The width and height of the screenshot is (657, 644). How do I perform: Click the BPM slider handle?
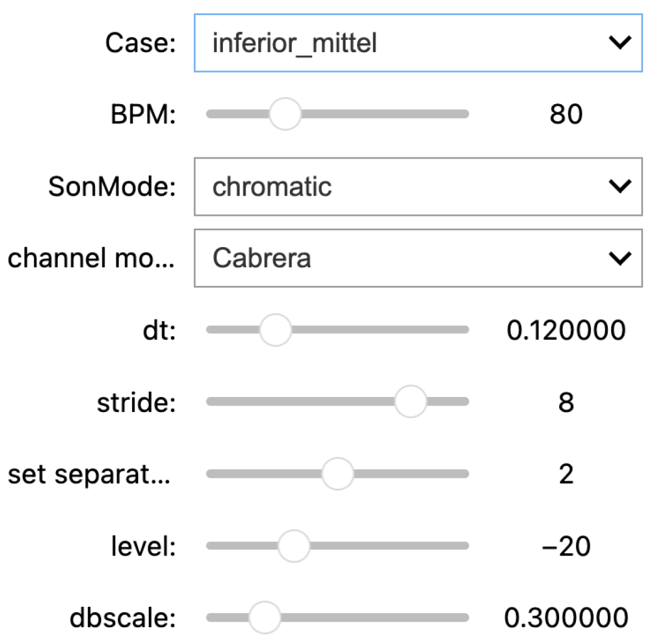(285, 114)
